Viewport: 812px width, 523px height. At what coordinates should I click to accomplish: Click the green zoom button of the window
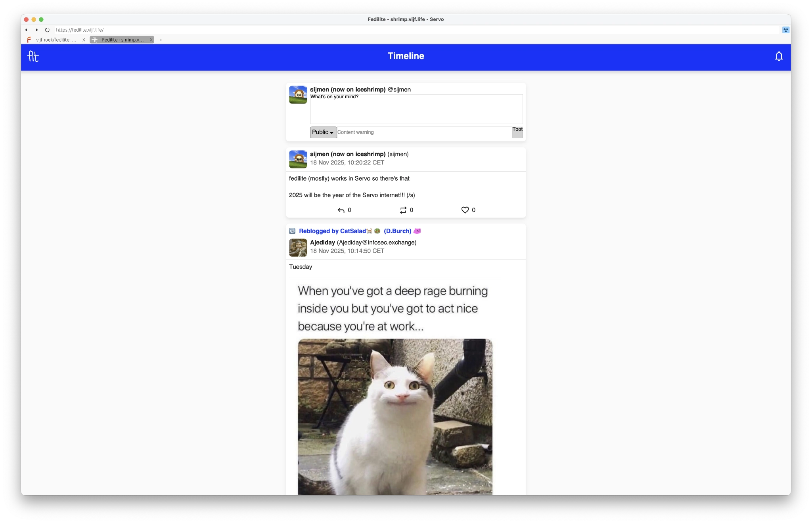(x=41, y=19)
